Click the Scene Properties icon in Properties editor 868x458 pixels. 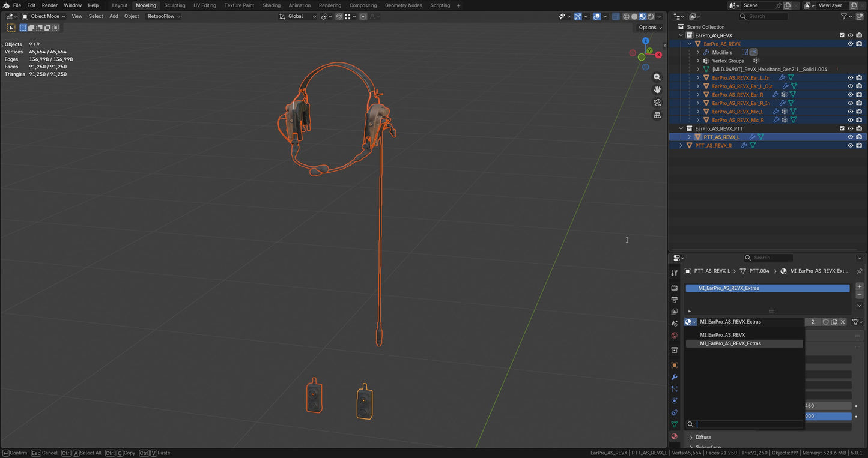[x=675, y=324]
